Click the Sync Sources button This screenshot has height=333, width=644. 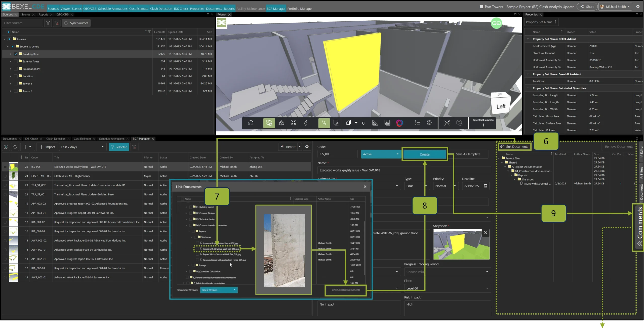[76, 23]
